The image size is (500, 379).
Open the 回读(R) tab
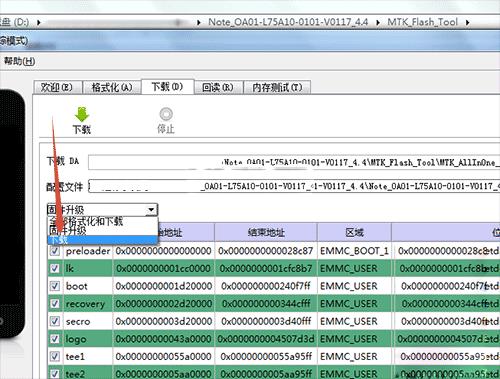pos(218,87)
